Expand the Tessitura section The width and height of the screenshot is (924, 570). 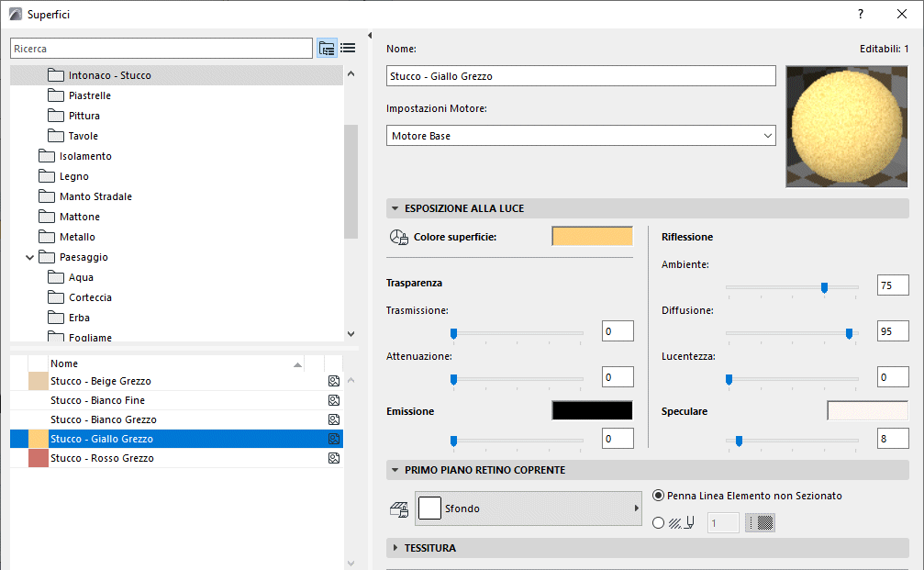point(395,548)
